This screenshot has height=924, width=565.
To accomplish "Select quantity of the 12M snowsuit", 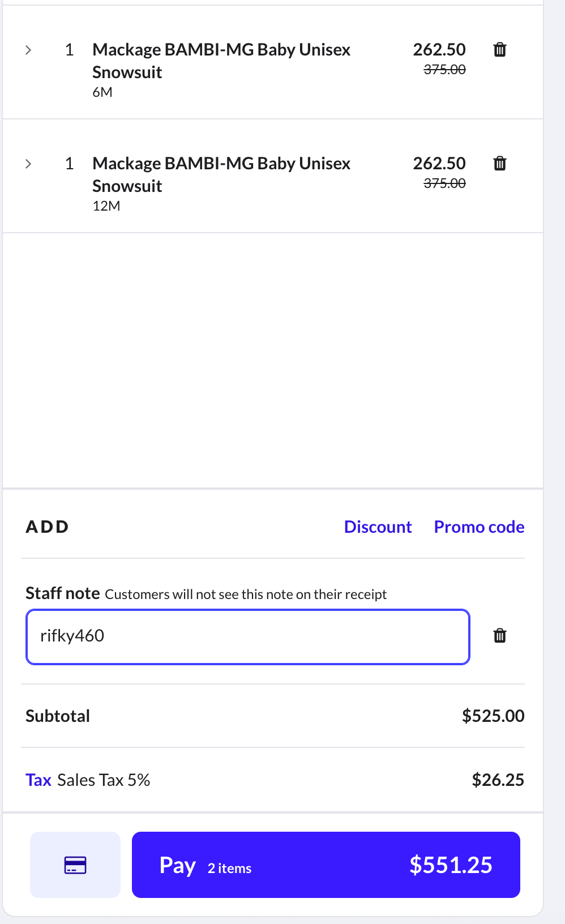I will coord(70,164).
